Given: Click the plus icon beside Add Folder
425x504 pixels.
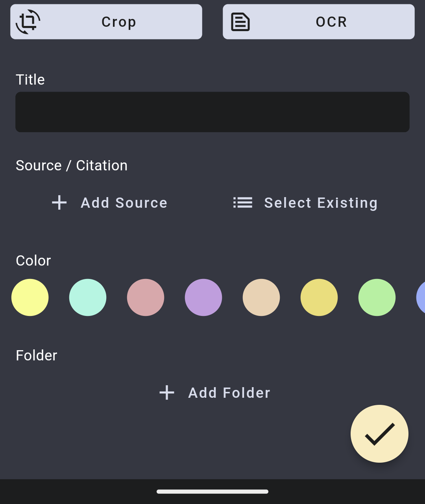Looking at the screenshot, I should (167, 393).
